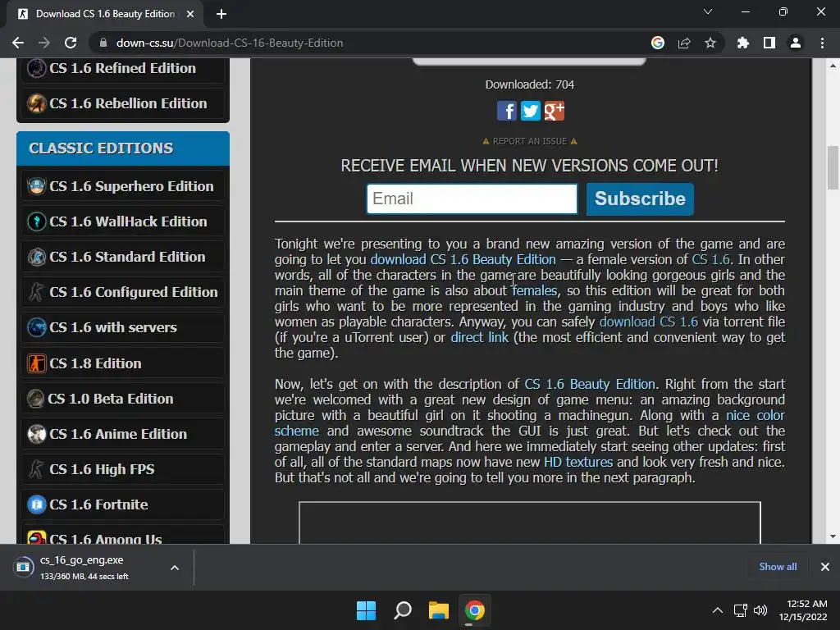The width and height of the screenshot is (840, 630).
Task: Click the CLASSIC EDITIONS header
Action: pyautogui.click(x=123, y=148)
